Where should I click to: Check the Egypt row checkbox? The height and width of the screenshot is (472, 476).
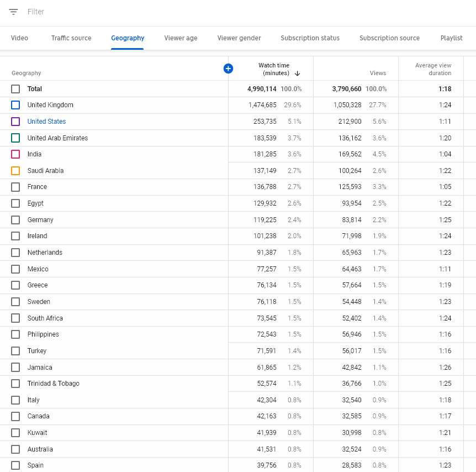click(15, 203)
